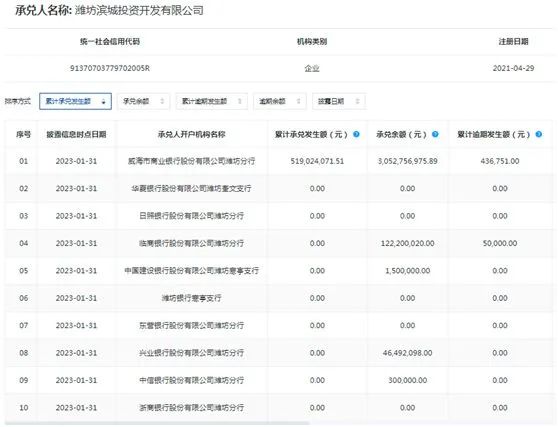Viewport: 558px width, 427px height.
Task: Click the 序号 column header
Action: point(23,135)
